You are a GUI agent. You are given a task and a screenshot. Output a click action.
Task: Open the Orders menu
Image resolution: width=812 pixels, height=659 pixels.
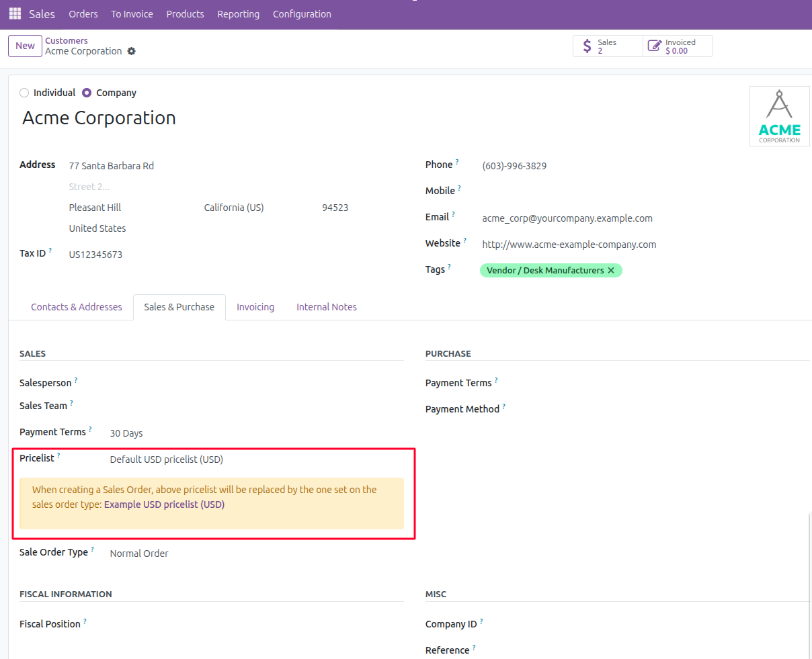click(x=83, y=14)
